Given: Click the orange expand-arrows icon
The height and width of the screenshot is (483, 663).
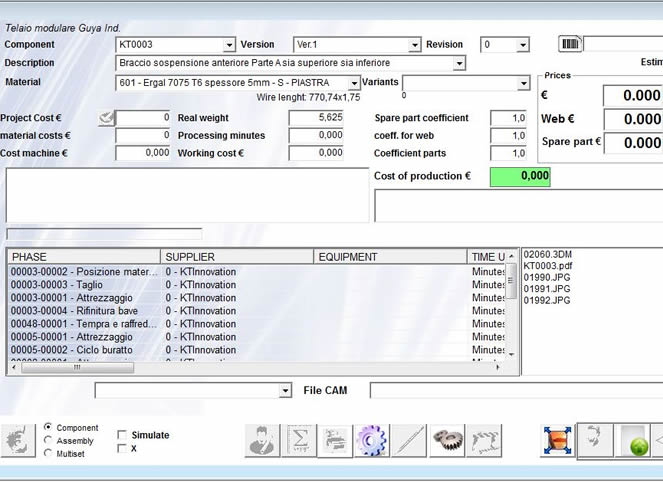Looking at the screenshot, I should pos(557,440).
